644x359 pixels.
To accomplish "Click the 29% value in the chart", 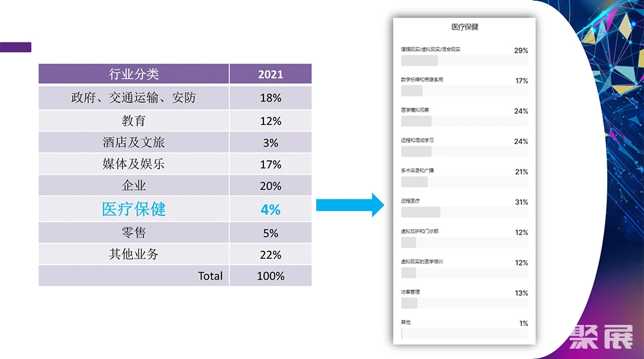I will coord(521,50).
